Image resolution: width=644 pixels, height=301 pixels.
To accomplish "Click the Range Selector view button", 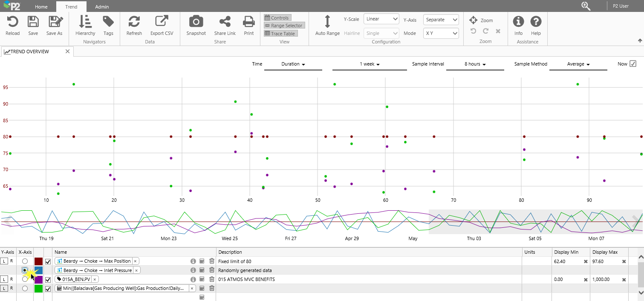I will [x=284, y=26].
